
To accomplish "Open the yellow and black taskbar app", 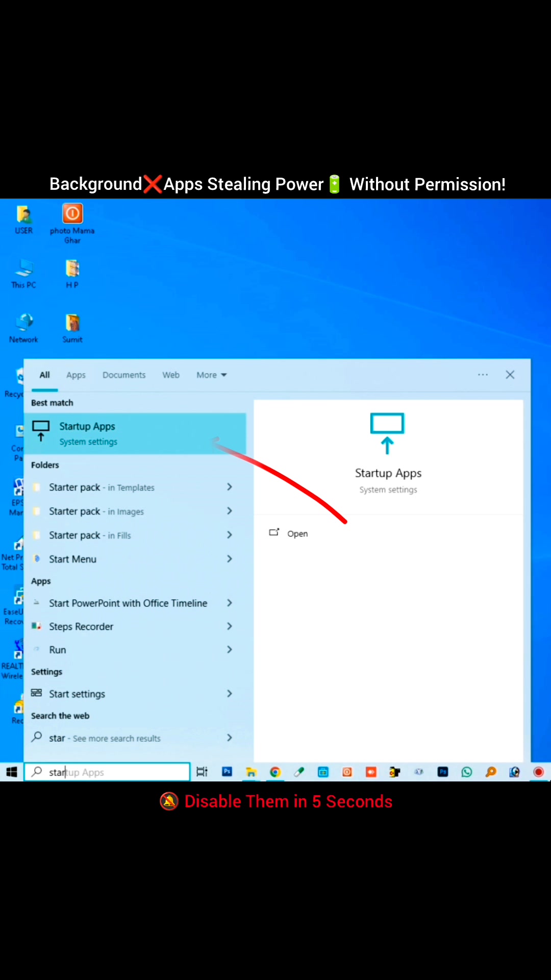I will (x=395, y=772).
